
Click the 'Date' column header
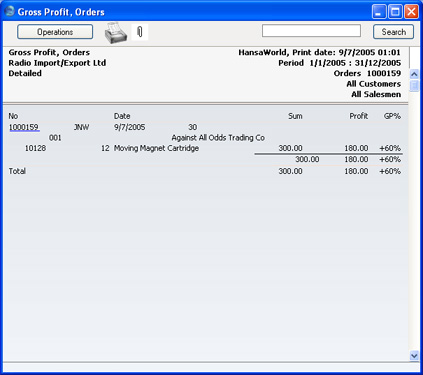122,116
